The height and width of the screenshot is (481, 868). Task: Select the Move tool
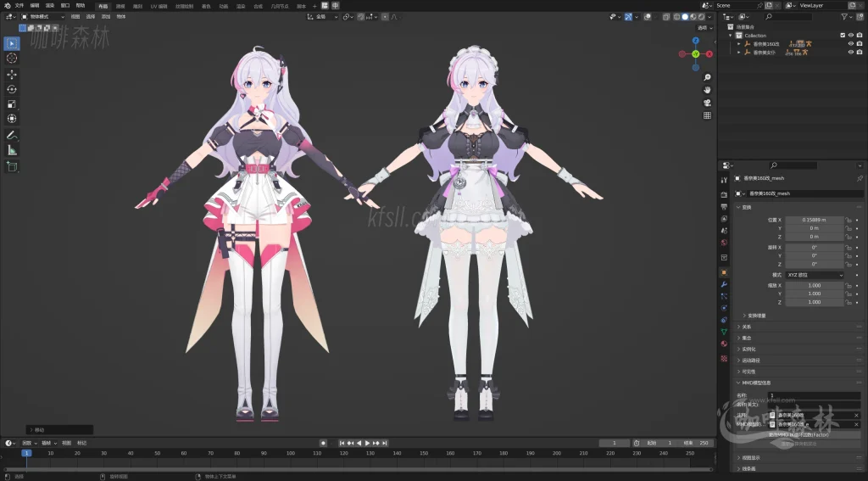pyautogui.click(x=12, y=75)
